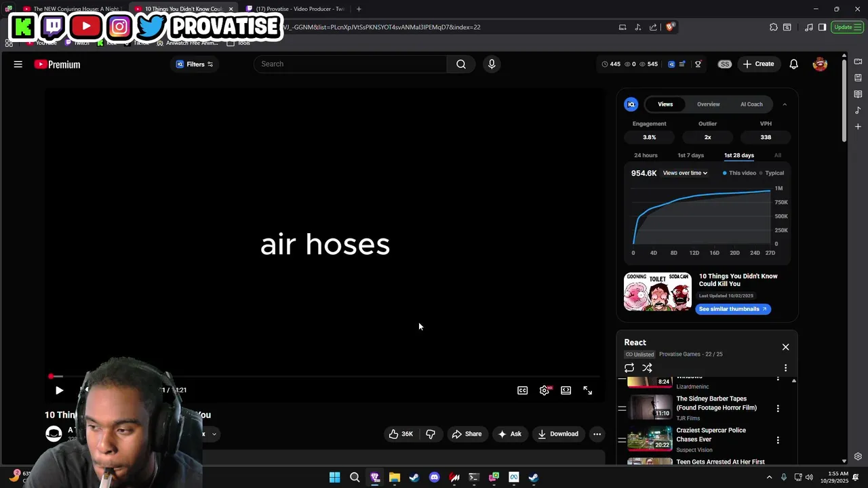Open the Filters button in header
This screenshot has width=868, height=488.
coord(195,64)
